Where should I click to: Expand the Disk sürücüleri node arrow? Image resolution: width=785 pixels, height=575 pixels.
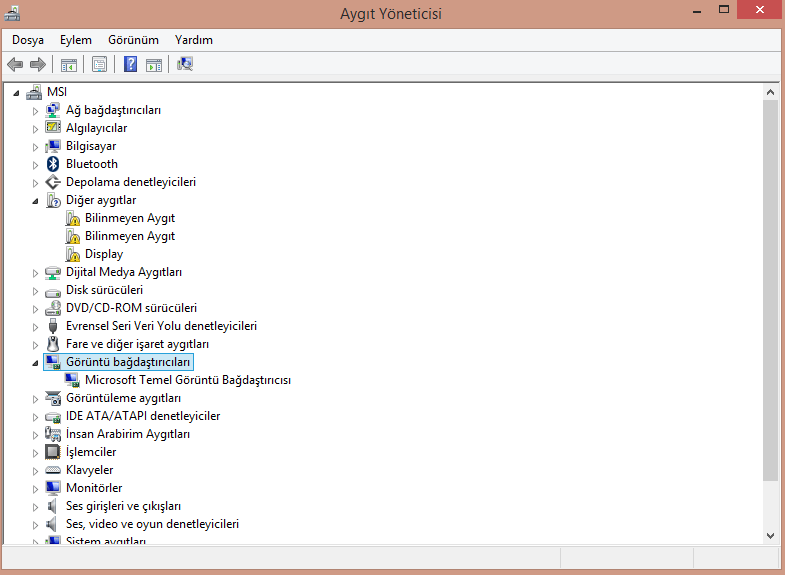coord(35,291)
